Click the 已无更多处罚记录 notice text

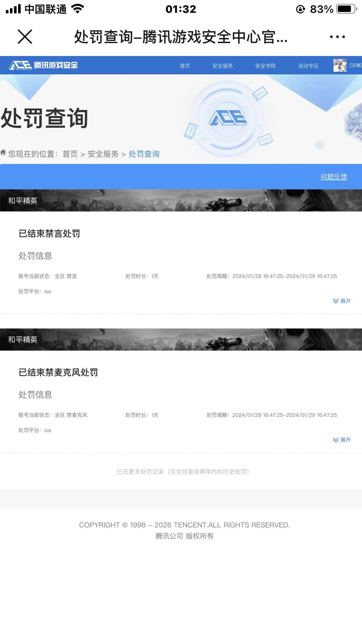pos(183,472)
